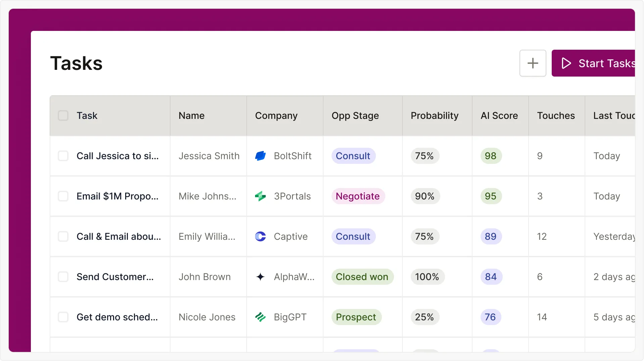The height and width of the screenshot is (361, 644).
Task: Click the play icon inside Start Tasks
Action: (566, 63)
